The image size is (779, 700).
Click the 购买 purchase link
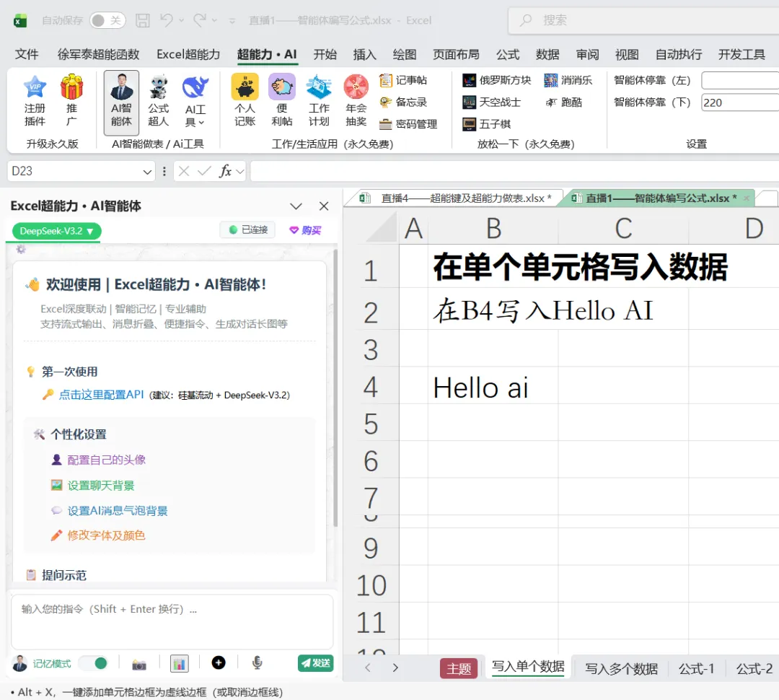(x=306, y=230)
